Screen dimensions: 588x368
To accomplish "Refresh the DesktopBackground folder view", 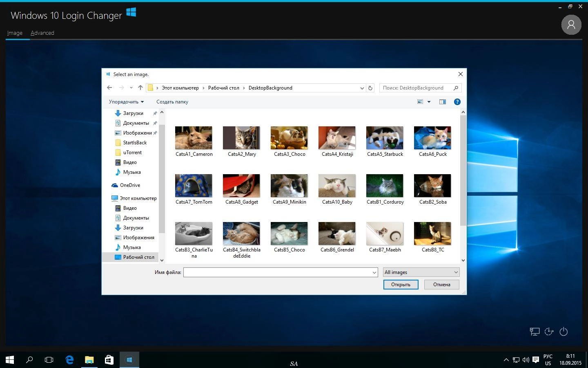I will [370, 88].
